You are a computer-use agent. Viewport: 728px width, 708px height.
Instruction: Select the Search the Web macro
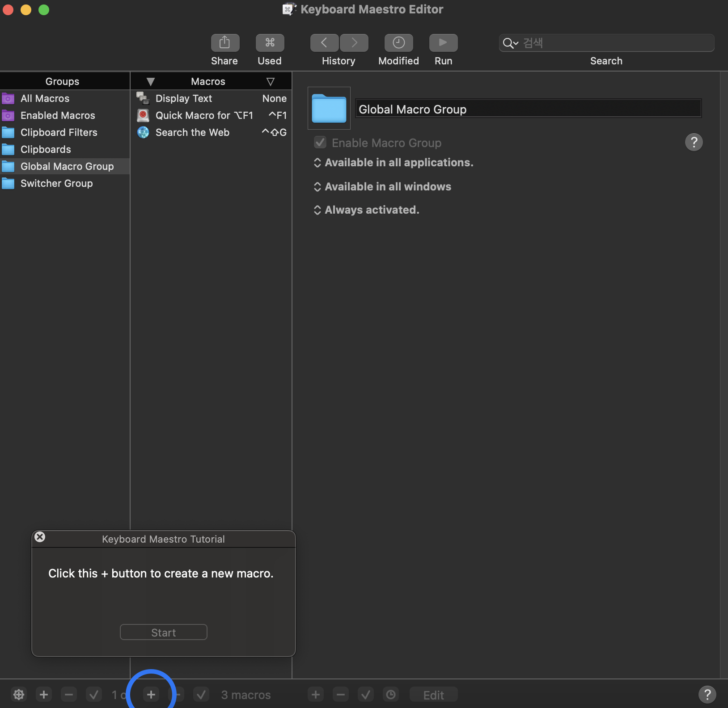[211, 132]
